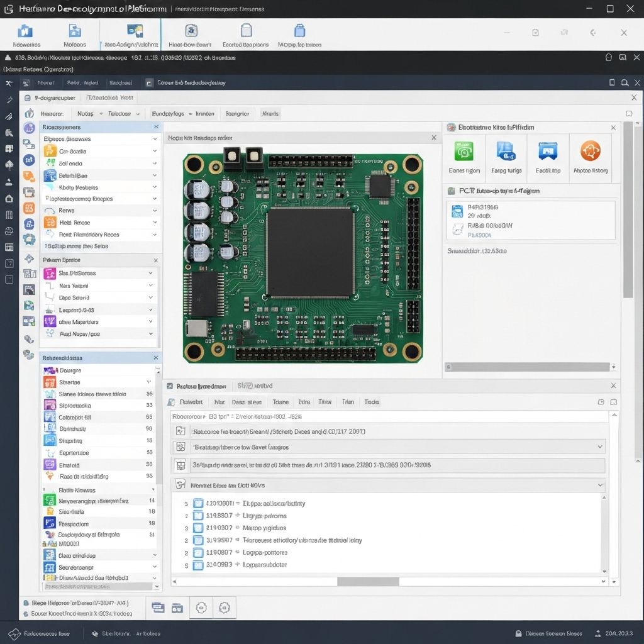This screenshot has height=644, width=644.
Task: Click the orange Ahptoe history icon
Action: point(590,152)
